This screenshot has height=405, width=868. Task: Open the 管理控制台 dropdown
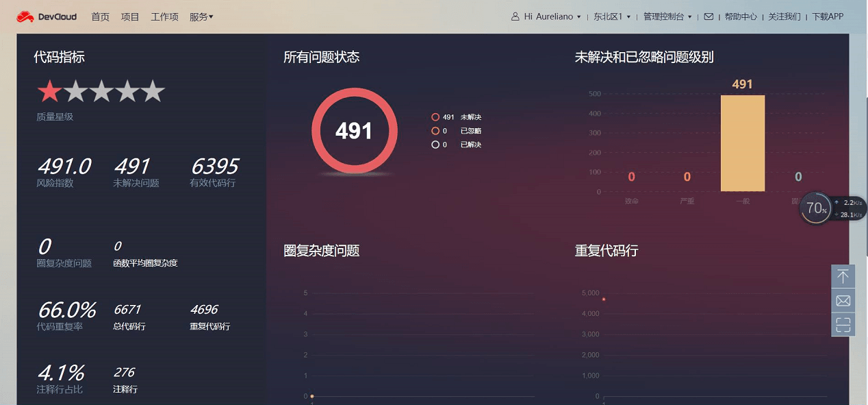tap(667, 16)
